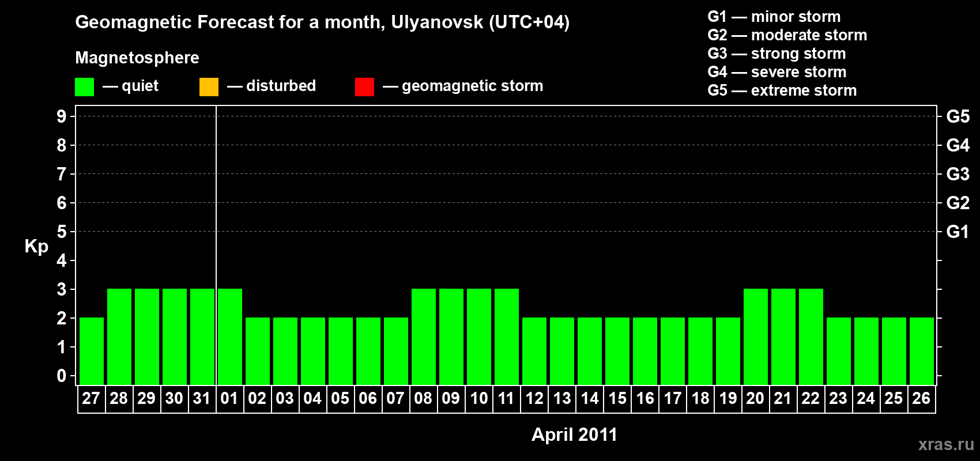Click the date cell 22
980x461 pixels.
pos(811,399)
